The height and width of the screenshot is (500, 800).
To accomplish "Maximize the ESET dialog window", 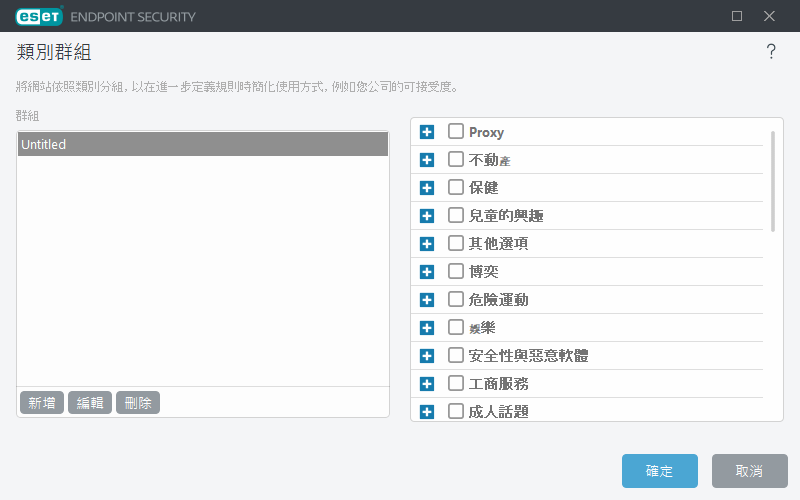I will (737, 16).
